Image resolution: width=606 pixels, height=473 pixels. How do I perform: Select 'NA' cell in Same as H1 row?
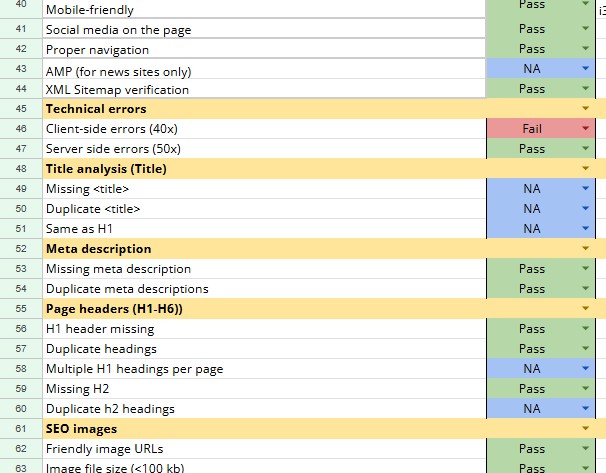[541, 228]
